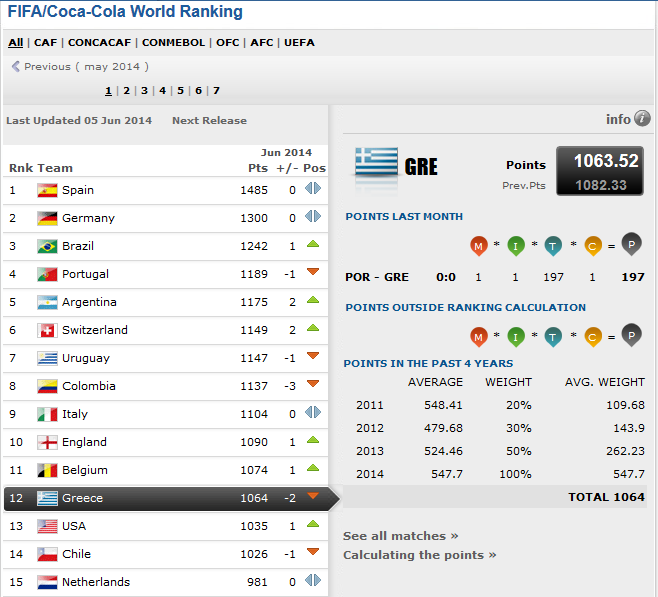Click the Next Release label
Image resolution: width=658 pixels, height=597 pixels.
tap(209, 120)
